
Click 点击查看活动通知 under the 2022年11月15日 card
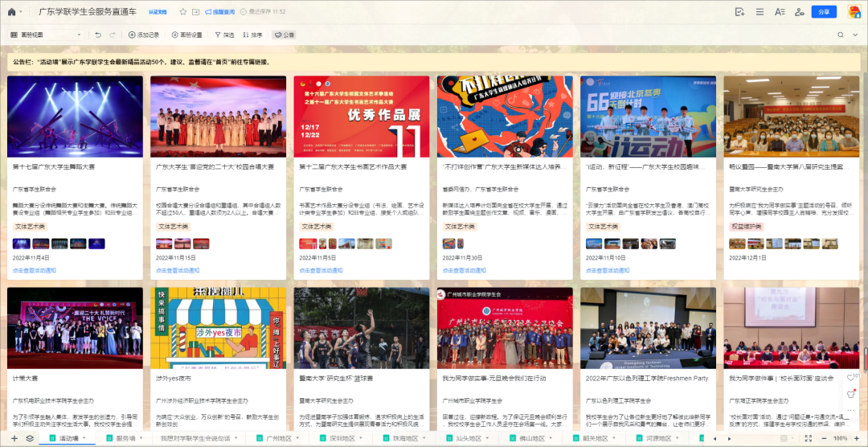pos(178,271)
